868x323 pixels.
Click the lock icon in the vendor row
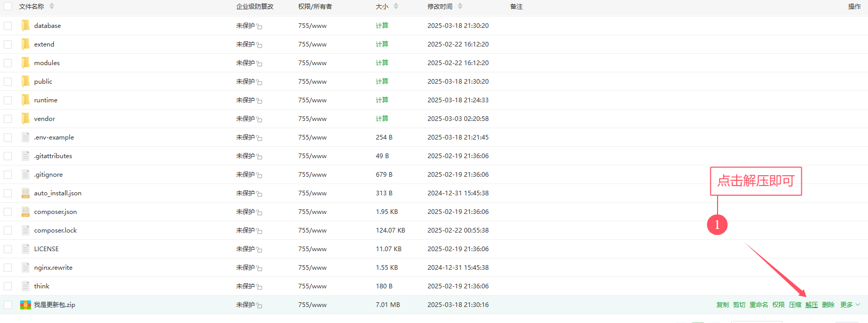(260, 120)
